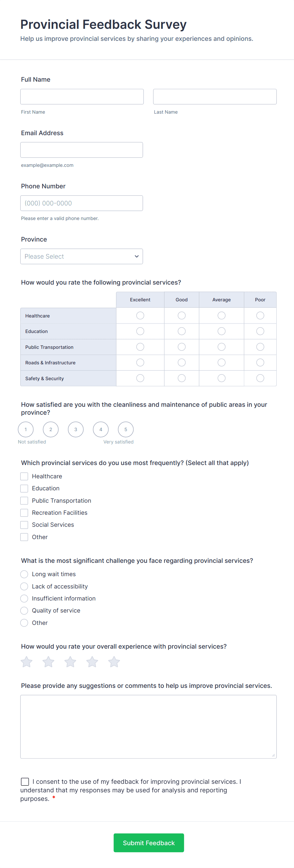Select 'Please Select' province combo box
The height and width of the screenshot is (868, 294).
[x=82, y=256]
